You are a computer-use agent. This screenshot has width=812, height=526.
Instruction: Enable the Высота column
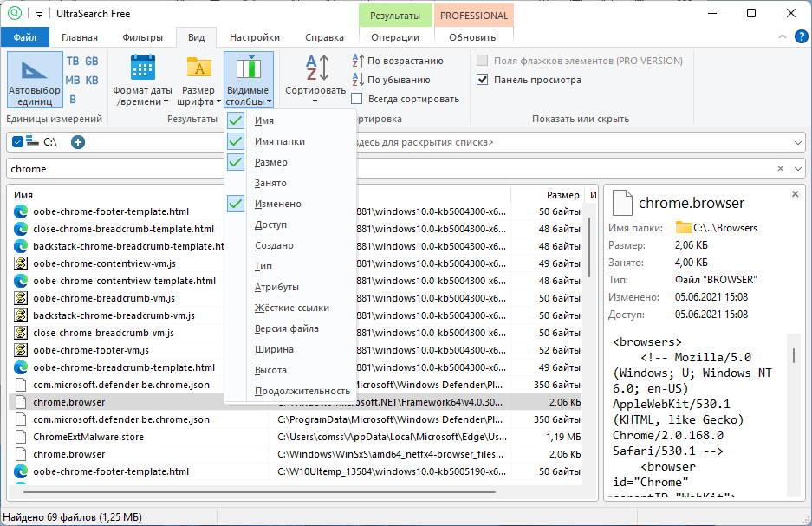(290, 370)
